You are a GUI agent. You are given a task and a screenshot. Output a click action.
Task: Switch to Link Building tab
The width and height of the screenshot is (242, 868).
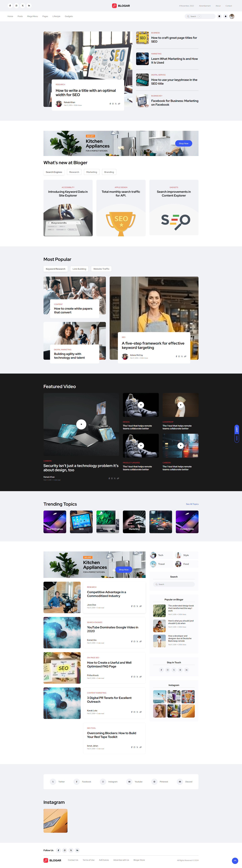point(79,269)
